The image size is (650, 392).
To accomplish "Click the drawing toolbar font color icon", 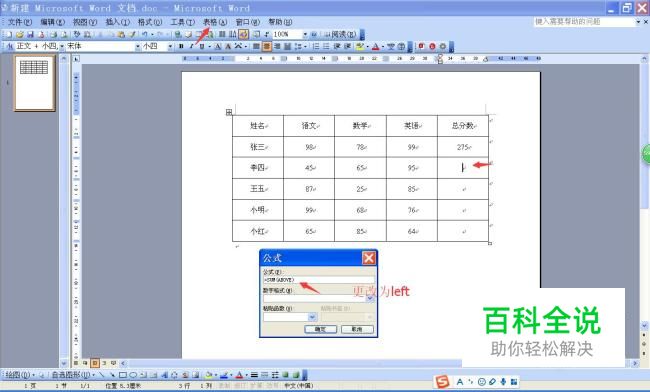I will coord(239,375).
